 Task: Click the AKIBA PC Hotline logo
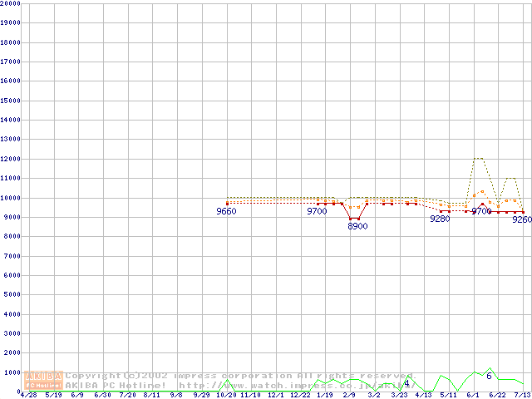[44, 380]
